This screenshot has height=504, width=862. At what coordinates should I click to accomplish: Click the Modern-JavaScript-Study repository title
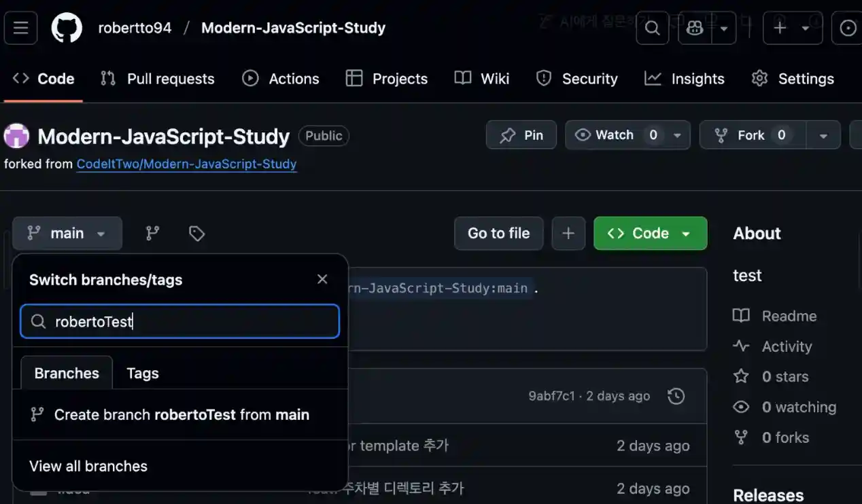coord(164,136)
